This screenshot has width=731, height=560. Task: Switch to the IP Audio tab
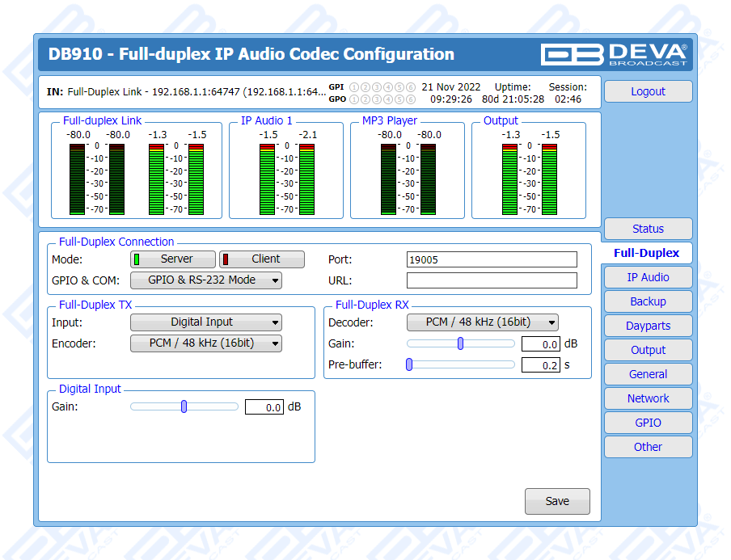pos(648,277)
